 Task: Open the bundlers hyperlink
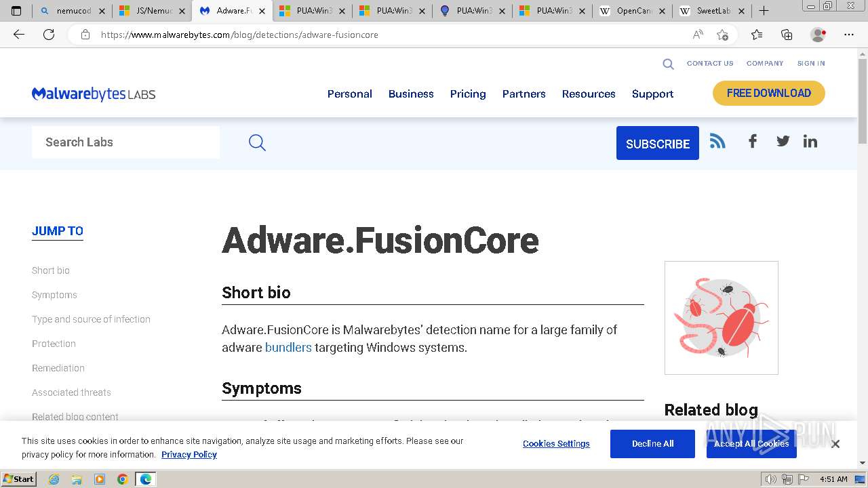pyautogui.click(x=288, y=348)
